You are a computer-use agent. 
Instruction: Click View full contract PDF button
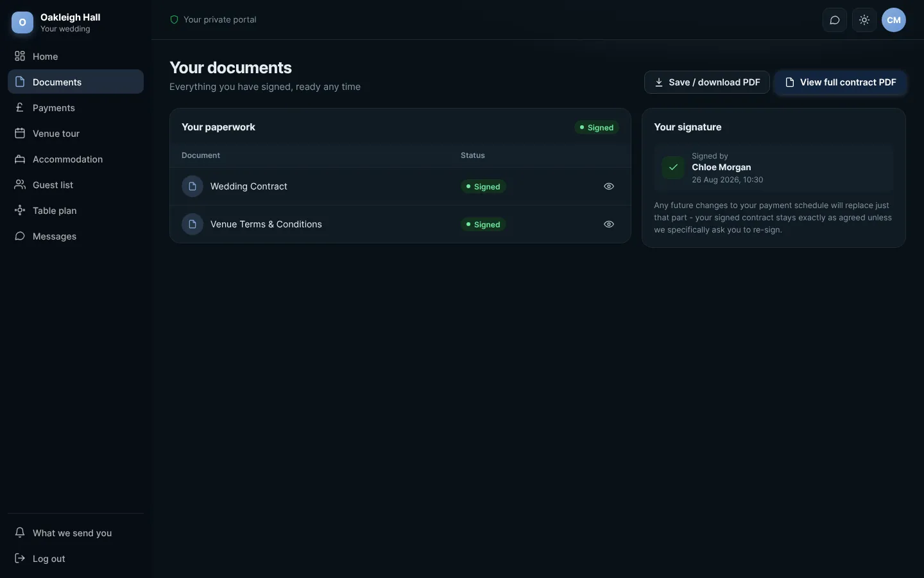pyautogui.click(x=841, y=82)
